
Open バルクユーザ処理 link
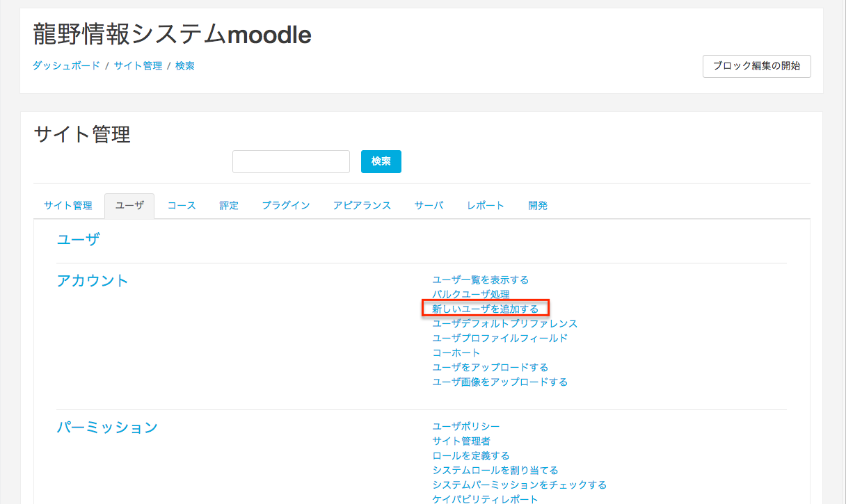tap(470, 295)
